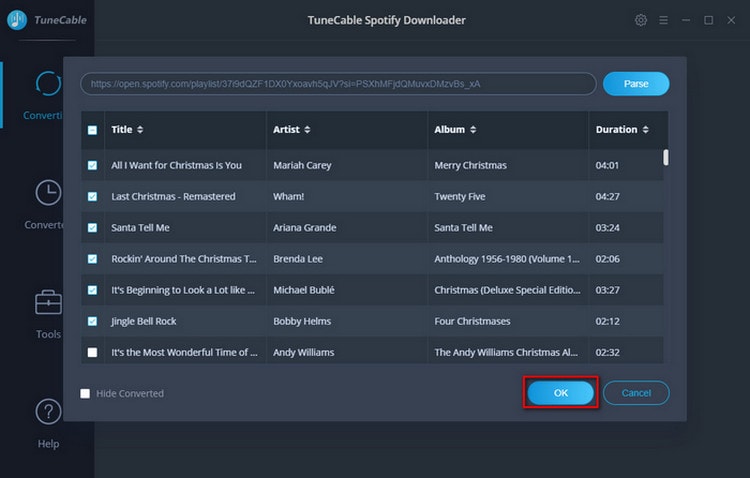The width and height of the screenshot is (750, 478).
Task: Uncheck It's Beginning to Look a Lot like checkbox
Action: coord(92,290)
